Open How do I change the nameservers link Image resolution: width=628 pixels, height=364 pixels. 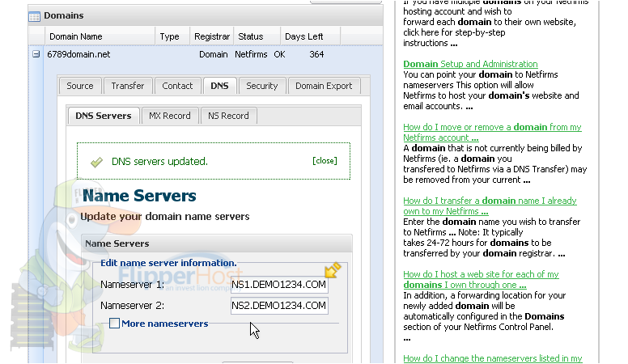[493, 358]
